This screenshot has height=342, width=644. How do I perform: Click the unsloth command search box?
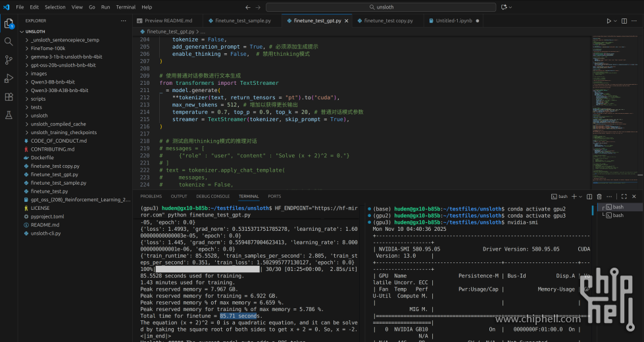click(384, 7)
